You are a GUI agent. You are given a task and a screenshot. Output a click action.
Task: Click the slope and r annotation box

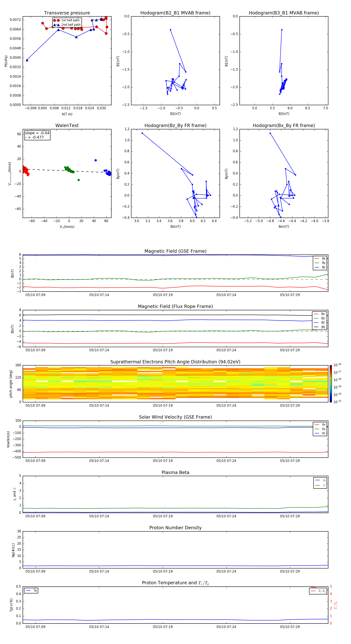(x=37, y=135)
